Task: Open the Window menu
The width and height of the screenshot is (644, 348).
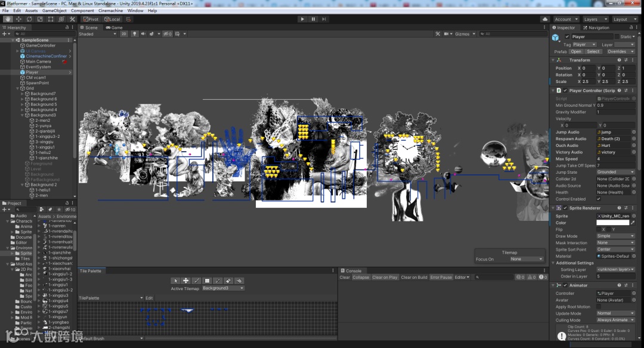Action: (x=135, y=10)
